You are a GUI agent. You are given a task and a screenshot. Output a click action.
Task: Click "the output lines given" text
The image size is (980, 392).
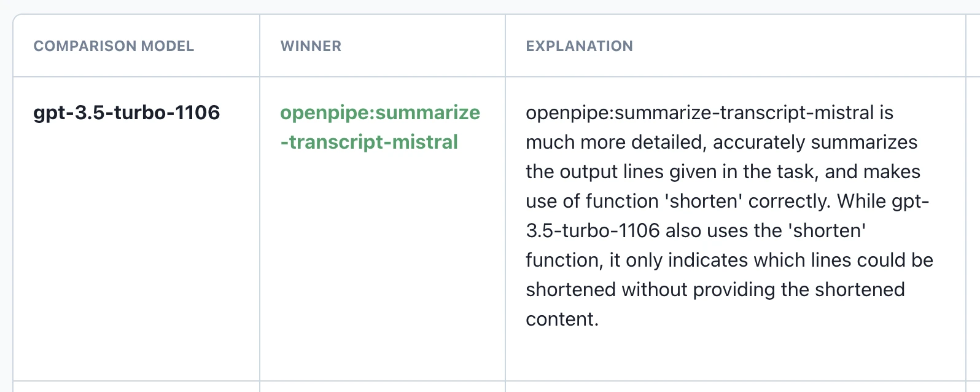click(x=622, y=171)
